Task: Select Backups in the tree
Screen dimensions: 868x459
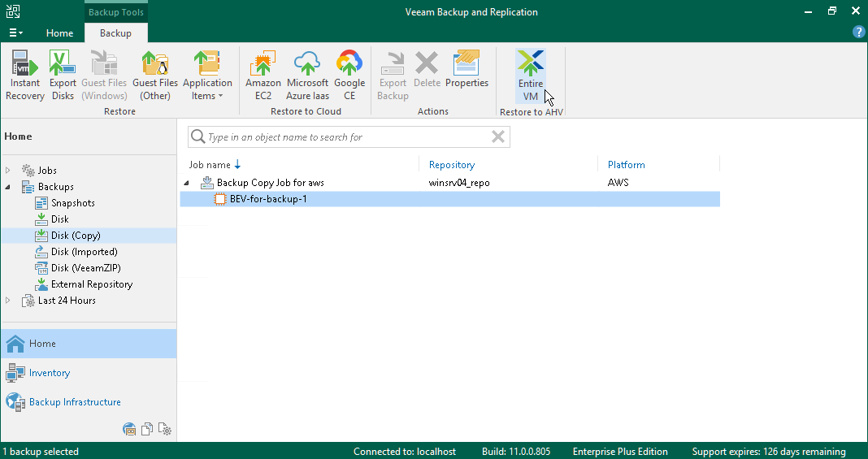Action: tap(55, 187)
